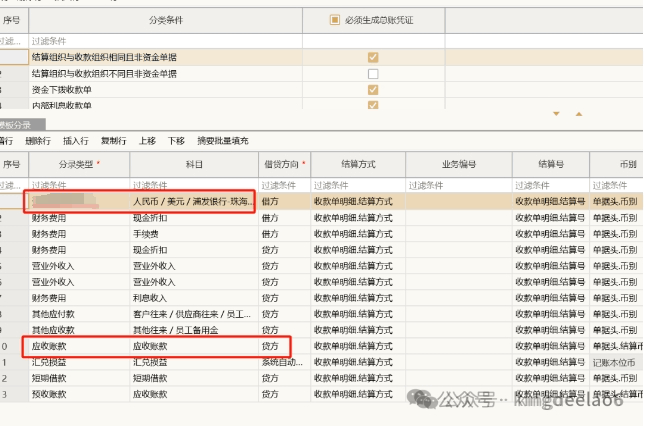
Task: Uncheck the 资金下拨收款单 row checkbox
Action: [373, 90]
